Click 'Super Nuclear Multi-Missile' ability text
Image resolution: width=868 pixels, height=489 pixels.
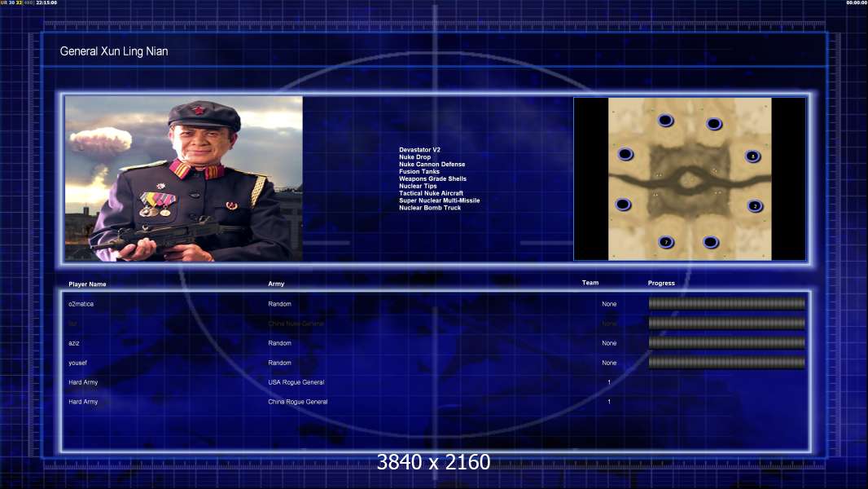click(440, 200)
